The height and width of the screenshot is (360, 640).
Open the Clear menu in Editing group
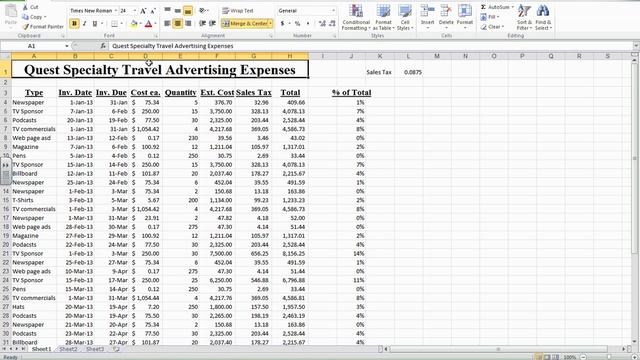[493, 27]
